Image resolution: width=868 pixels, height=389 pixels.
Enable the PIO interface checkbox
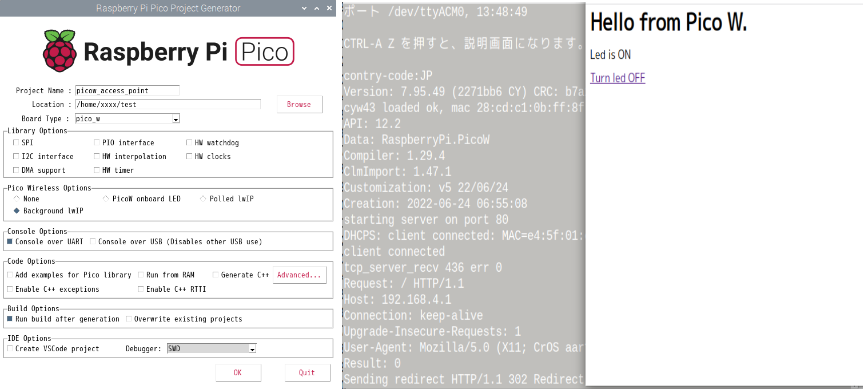[97, 142]
